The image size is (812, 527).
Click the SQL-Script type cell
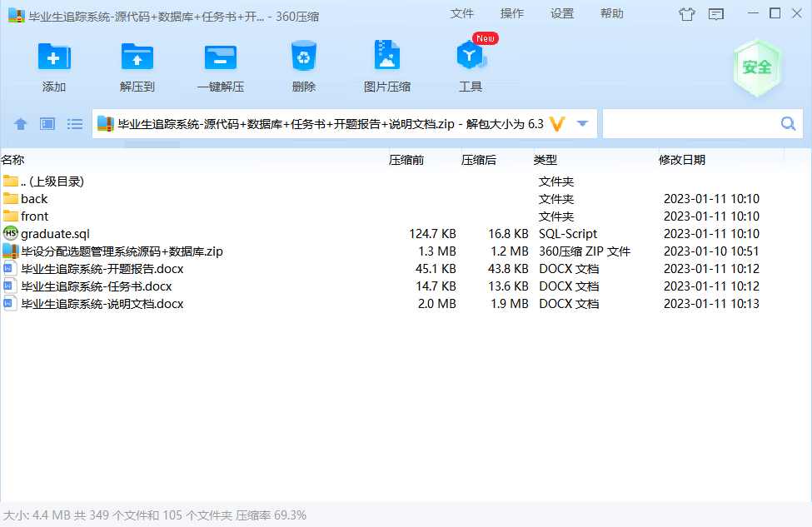568,234
